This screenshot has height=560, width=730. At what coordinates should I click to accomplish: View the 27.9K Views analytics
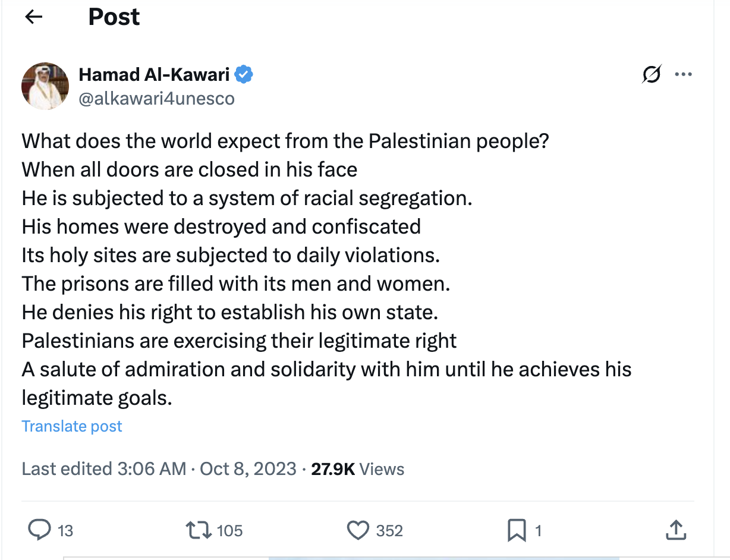(x=358, y=469)
